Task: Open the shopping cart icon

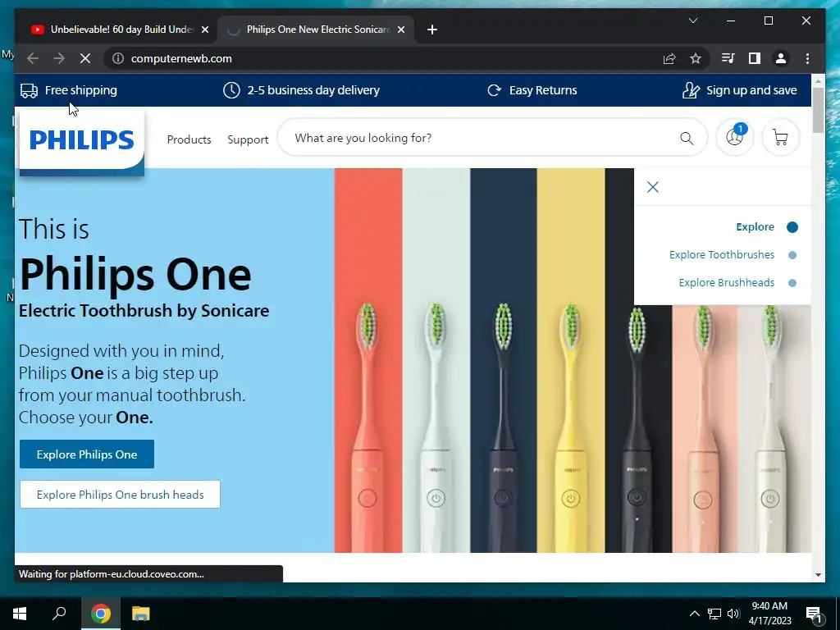Action: [781, 138]
